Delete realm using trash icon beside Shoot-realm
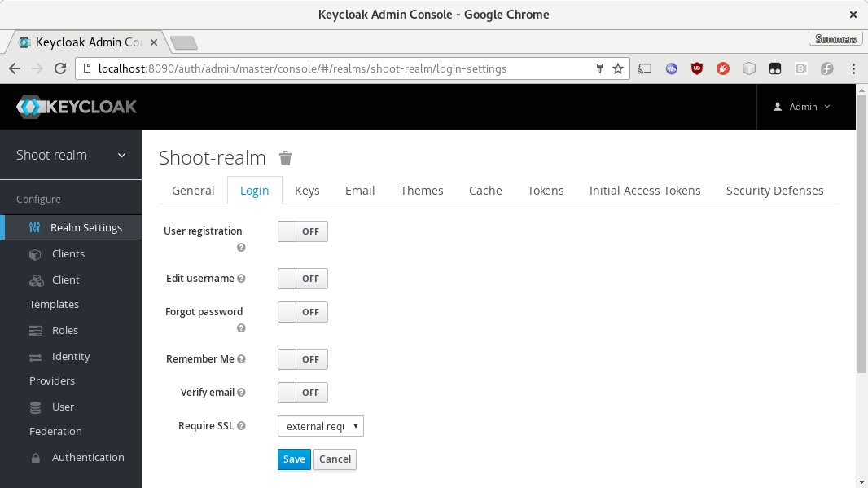Viewport: 868px width, 488px height. (x=286, y=158)
